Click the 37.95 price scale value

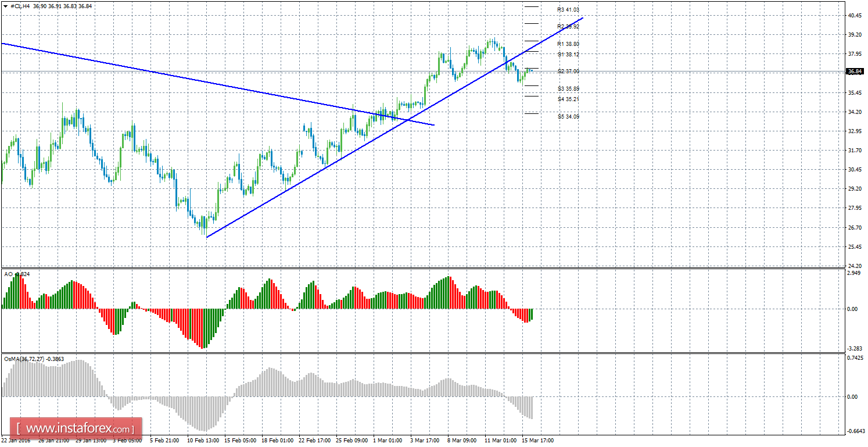[x=855, y=54]
